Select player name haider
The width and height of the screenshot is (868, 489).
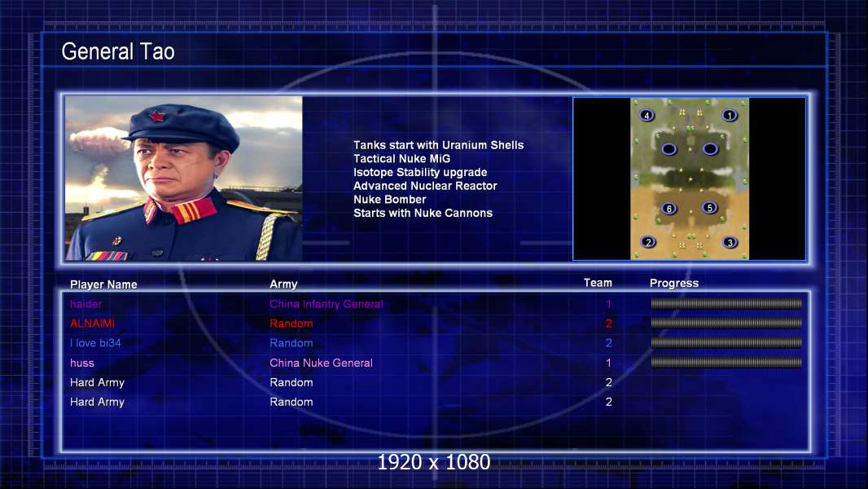click(85, 304)
